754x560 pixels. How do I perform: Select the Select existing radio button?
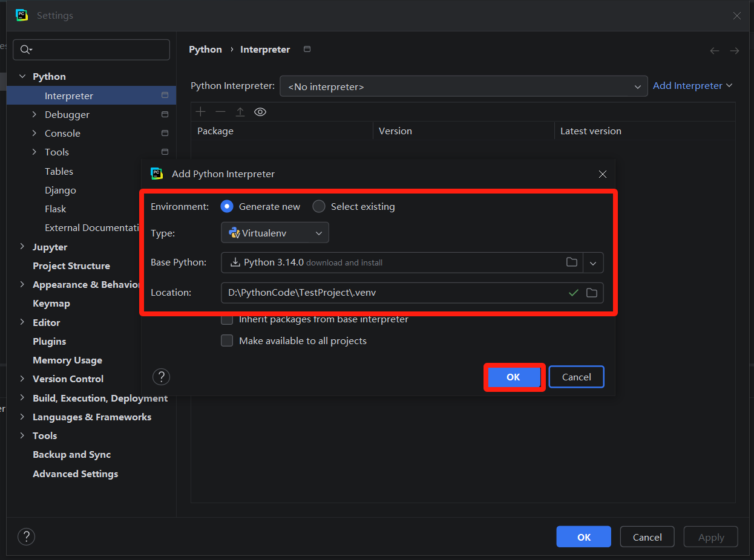(x=319, y=206)
